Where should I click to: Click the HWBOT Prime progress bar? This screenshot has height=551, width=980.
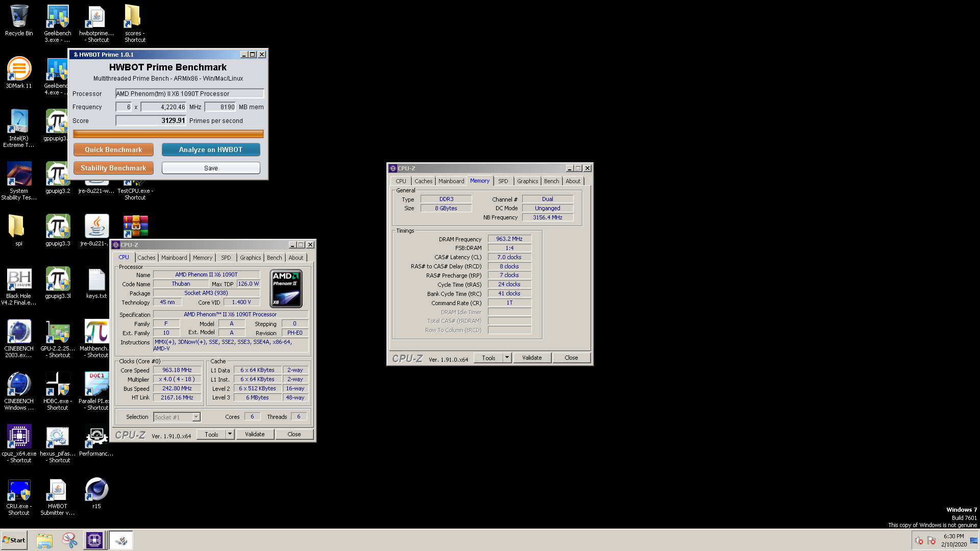(168, 134)
